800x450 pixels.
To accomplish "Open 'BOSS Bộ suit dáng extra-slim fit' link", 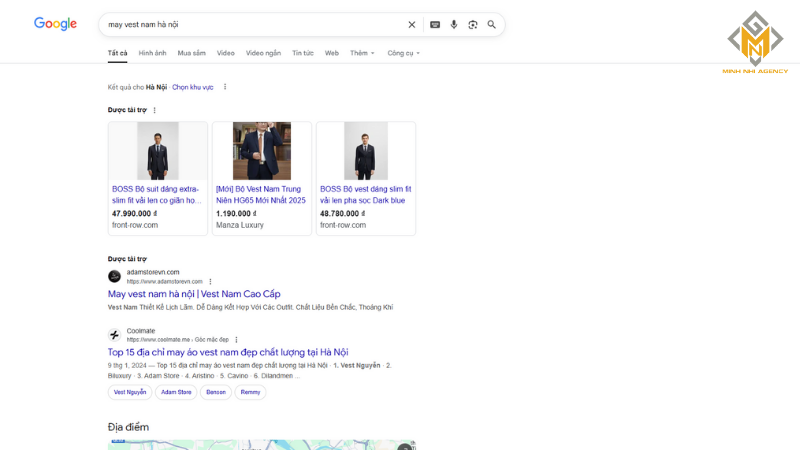I will (x=157, y=194).
